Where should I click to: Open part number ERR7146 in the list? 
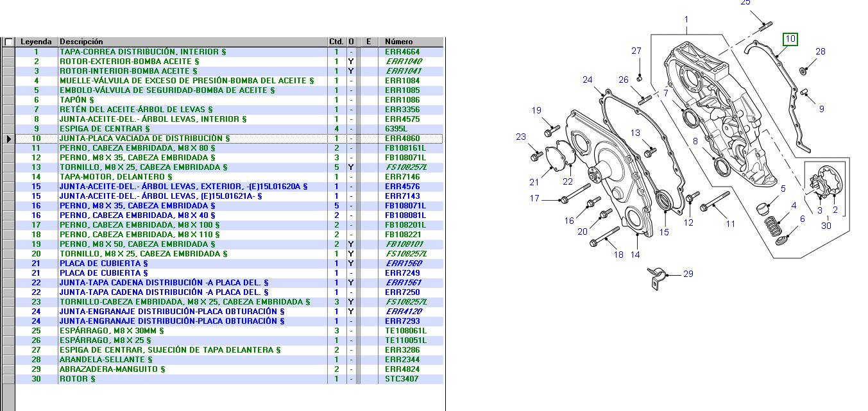(402, 177)
